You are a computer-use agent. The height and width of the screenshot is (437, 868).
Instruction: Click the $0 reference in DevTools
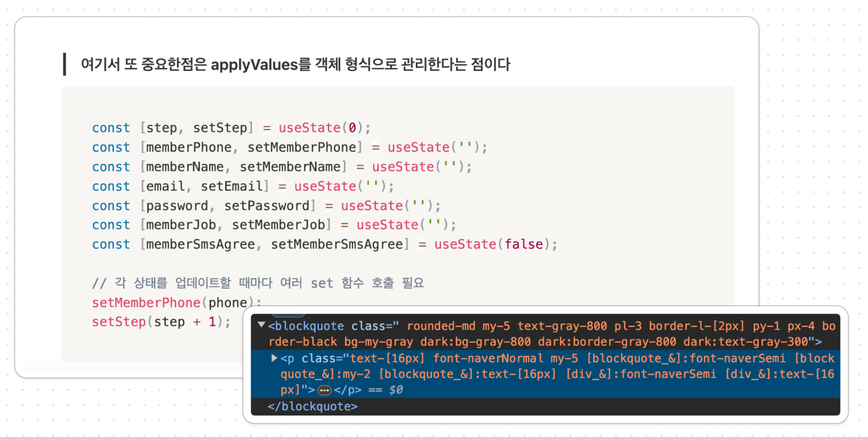click(x=396, y=390)
